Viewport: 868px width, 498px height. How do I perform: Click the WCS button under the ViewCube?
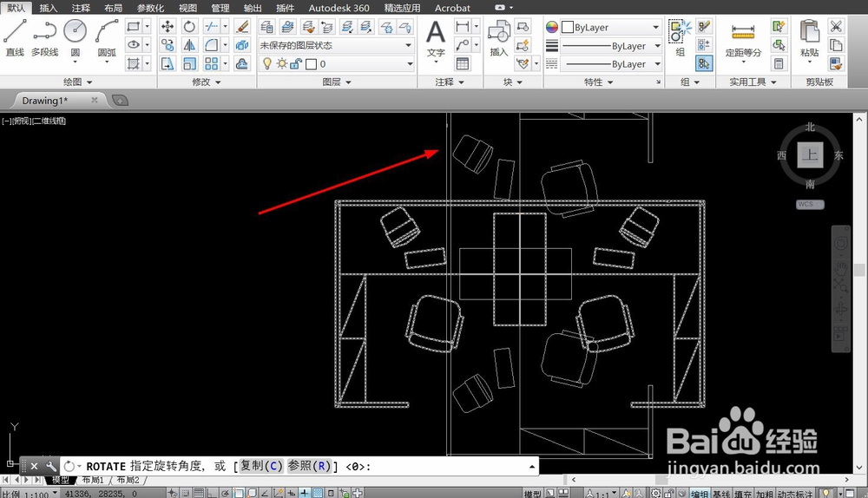coord(811,204)
